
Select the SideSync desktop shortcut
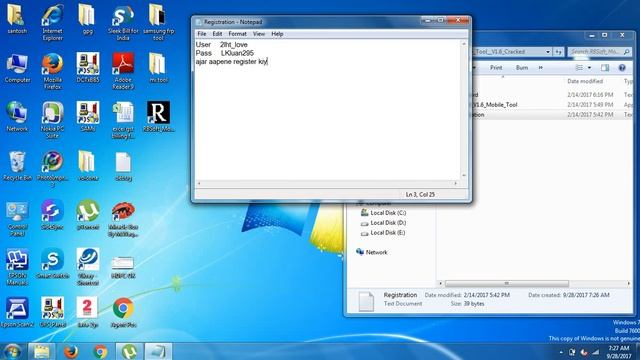click(53, 215)
